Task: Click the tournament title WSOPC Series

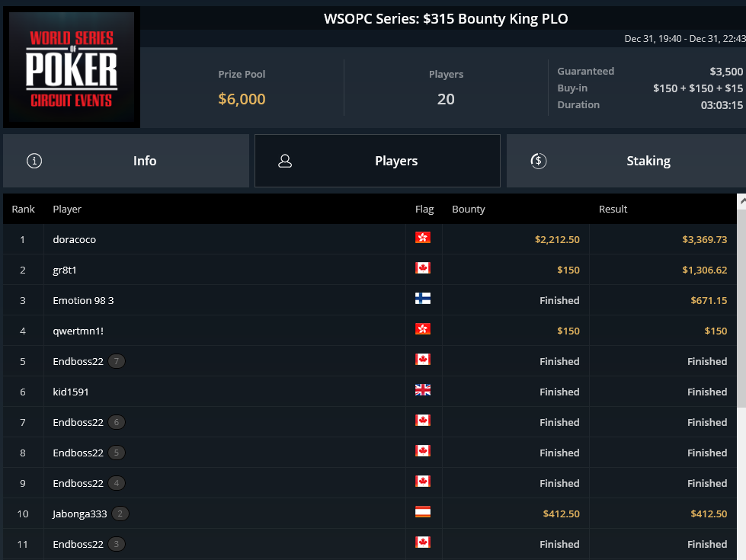Action: [446, 18]
